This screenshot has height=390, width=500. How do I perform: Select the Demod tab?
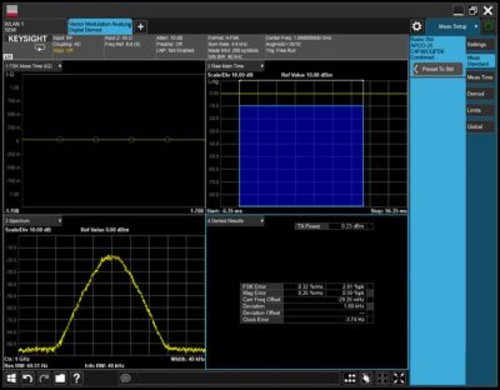click(x=479, y=94)
